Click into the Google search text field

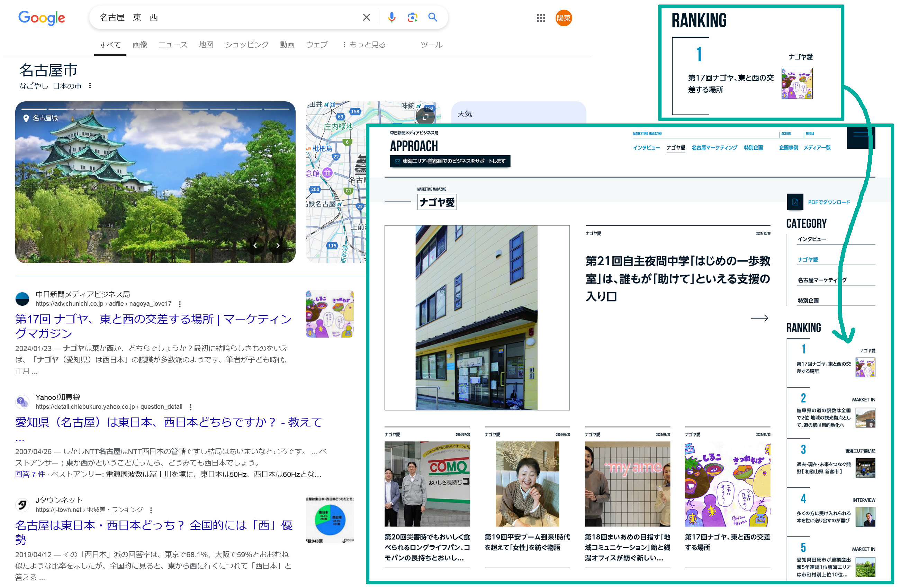(227, 17)
